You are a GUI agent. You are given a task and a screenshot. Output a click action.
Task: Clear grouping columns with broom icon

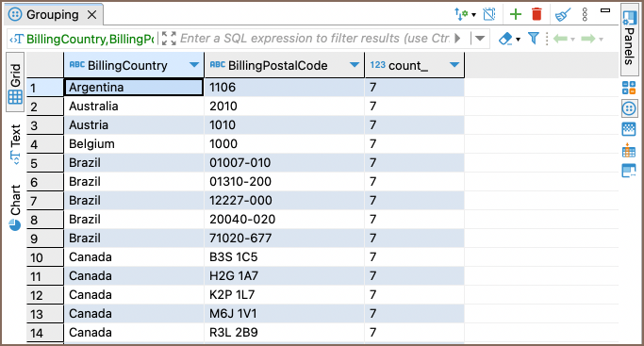(563, 15)
